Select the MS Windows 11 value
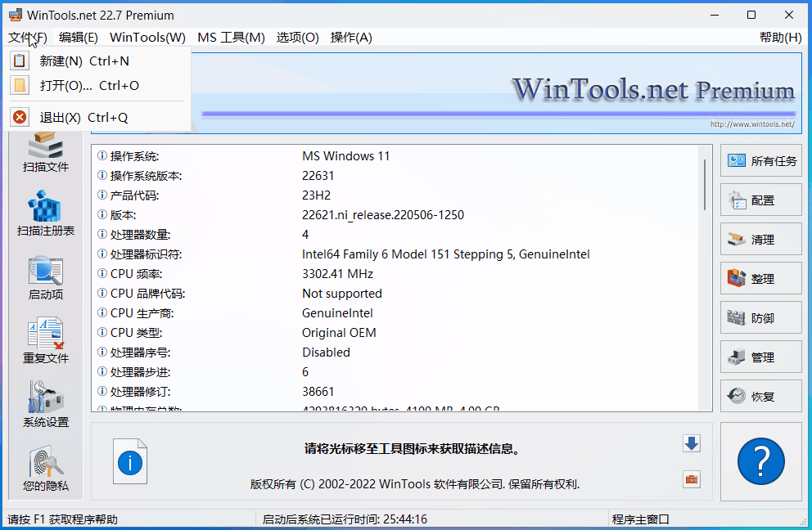 345,155
